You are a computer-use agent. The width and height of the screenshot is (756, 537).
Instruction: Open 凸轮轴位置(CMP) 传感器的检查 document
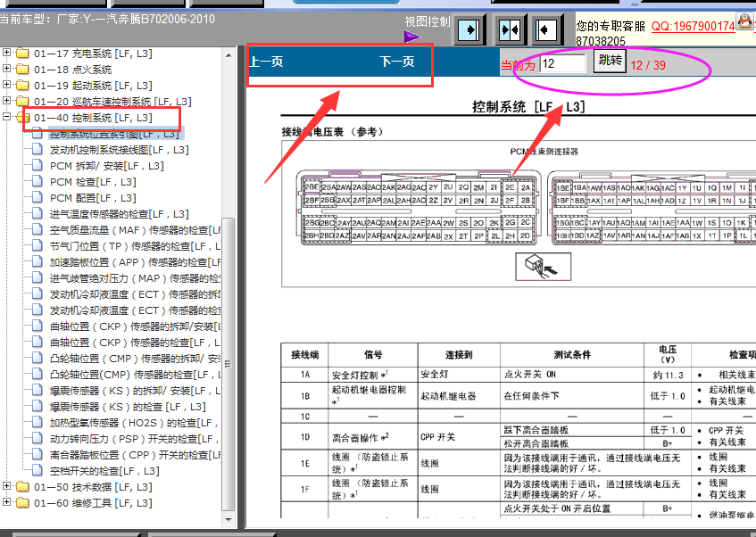(x=135, y=375)
